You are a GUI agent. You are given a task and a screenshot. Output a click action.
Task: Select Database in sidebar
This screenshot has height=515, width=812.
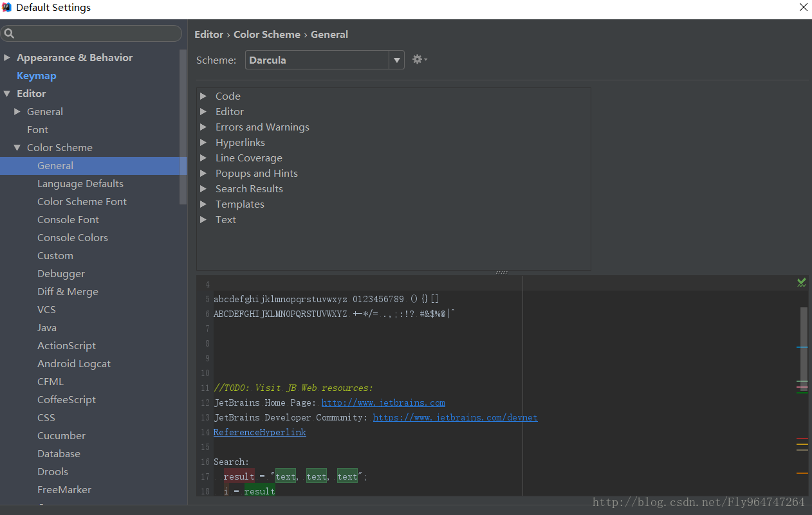pyautogui.click(x=59, y=453)
